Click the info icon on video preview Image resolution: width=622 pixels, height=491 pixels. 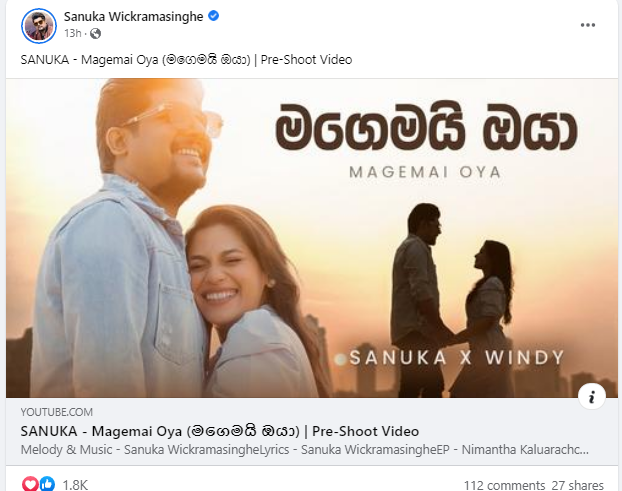pyautogui.click(x=591, y=396)
